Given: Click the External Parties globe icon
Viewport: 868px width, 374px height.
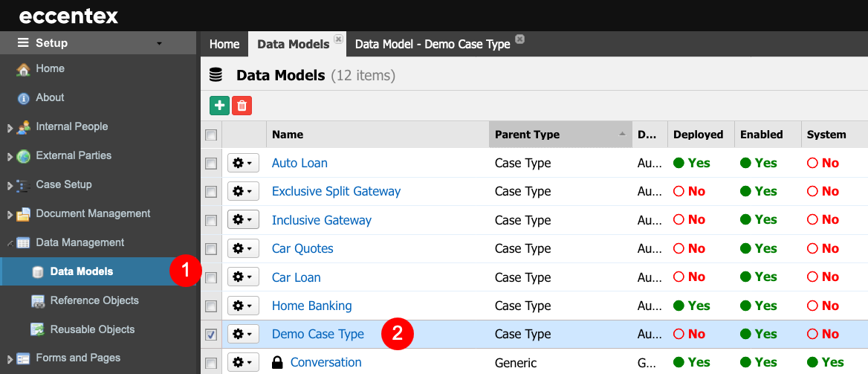Looking at the screenshot, I should [x=23, y=156].
